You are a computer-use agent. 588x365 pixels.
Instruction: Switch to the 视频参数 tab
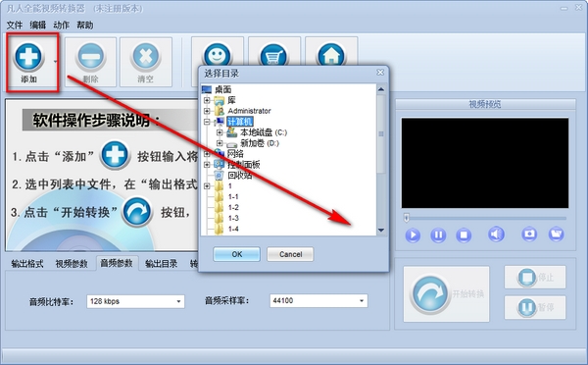(72, 264)
